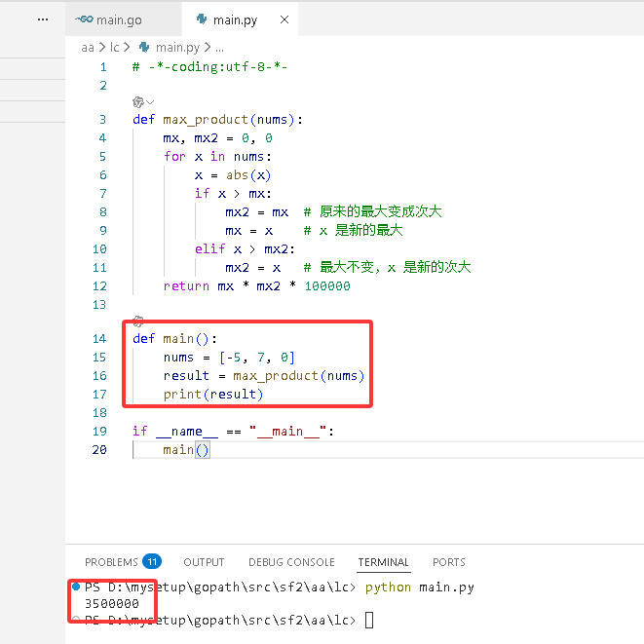The height and width of the screenshot is (644, 644).
Task: Click the 'main()' call on line 20
Action: (x=186, y=450)
